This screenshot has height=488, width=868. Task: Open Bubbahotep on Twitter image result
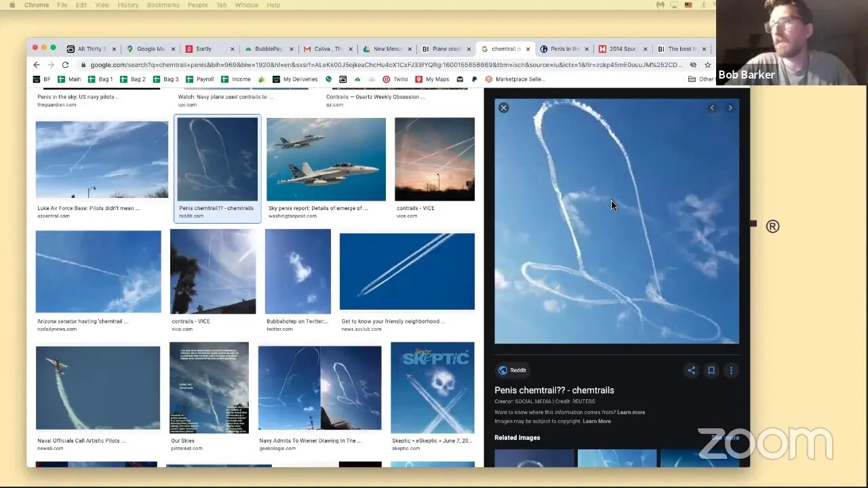[298, 272]
